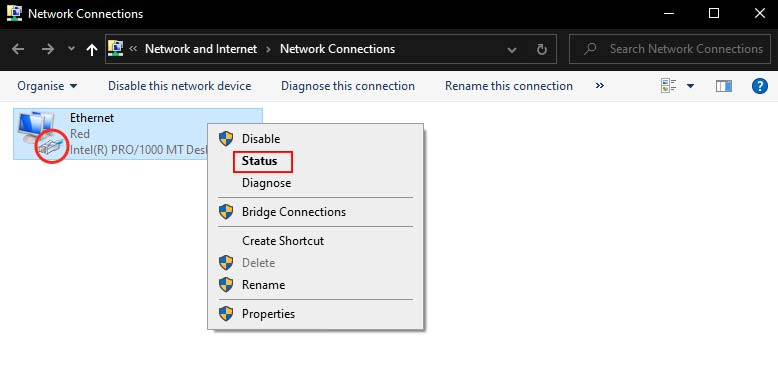Expand the address bar history dropdown
The width and height of the screenshot is (778, 381).
tap(512, 50)
